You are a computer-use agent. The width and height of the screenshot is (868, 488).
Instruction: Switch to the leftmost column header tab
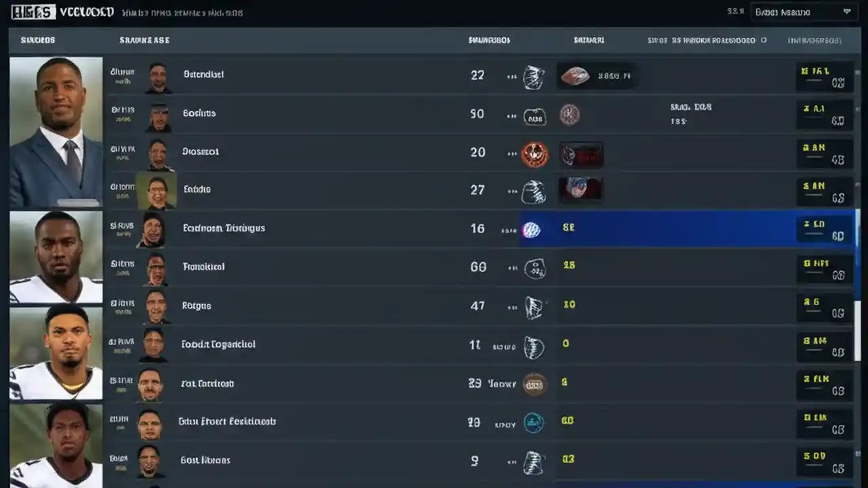(37, 40)
